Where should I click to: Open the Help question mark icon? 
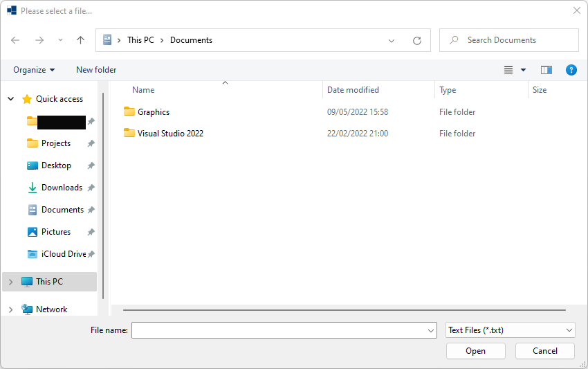571,70
